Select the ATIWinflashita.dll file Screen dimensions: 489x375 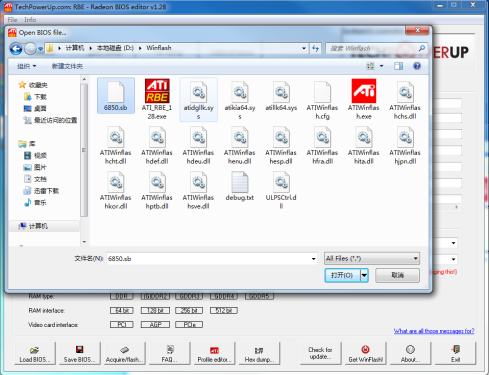(364, 145)
